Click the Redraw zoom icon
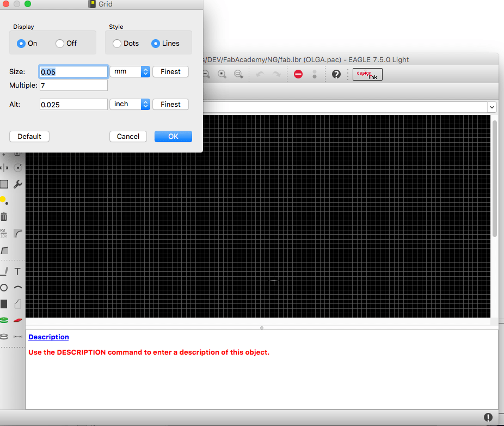This screenshot has height=426, width=504. [222, 74]
